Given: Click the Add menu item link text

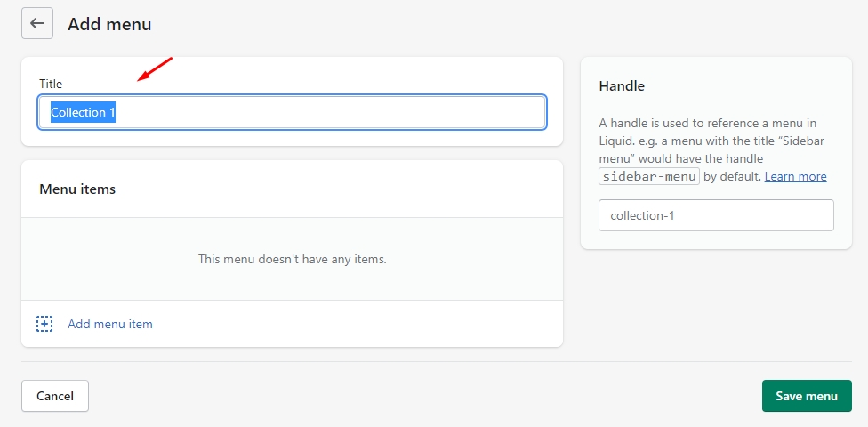Looking at the screenshot, I should click(x=110, y=324).
